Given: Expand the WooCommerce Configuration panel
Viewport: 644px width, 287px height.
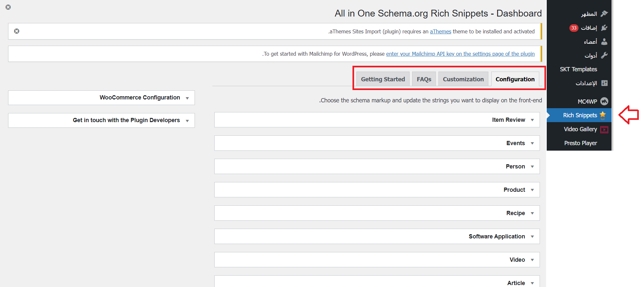Looking at the screenshot, I should click(x=187, y=98).
